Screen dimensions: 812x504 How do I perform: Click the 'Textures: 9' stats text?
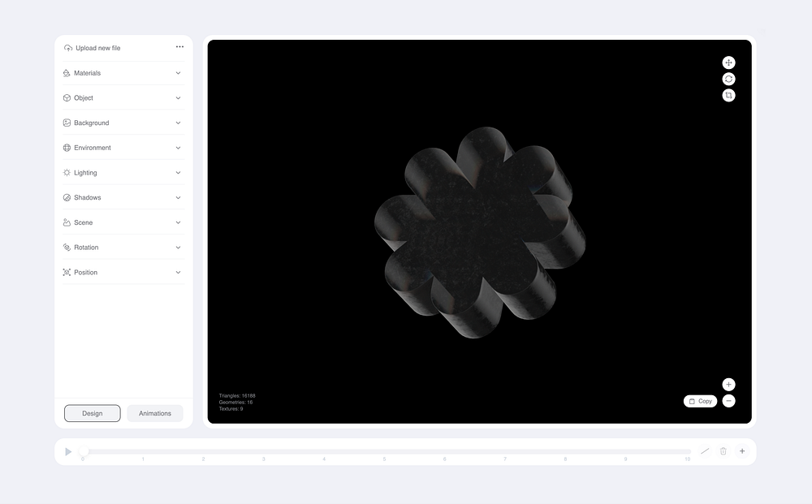tap(231, 409)
